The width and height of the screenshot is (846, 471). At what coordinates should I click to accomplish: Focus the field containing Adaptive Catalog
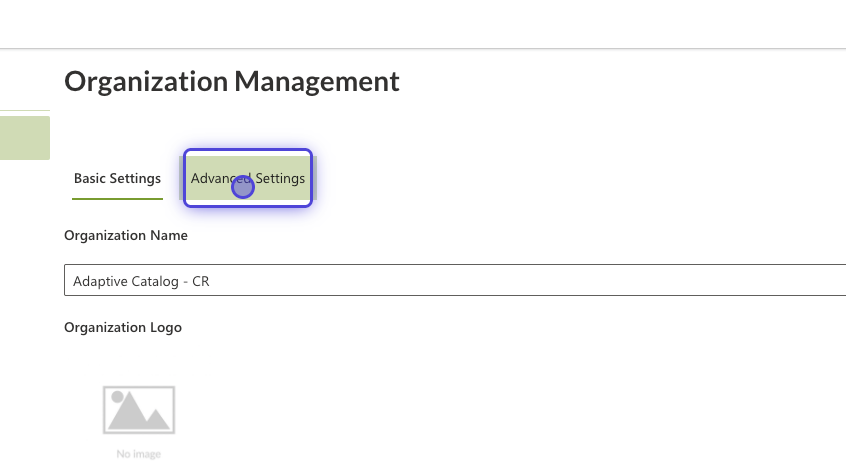(455, 280)
